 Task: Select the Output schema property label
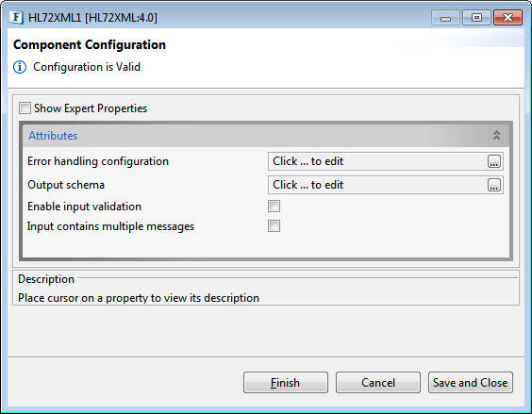click(66, 185)
